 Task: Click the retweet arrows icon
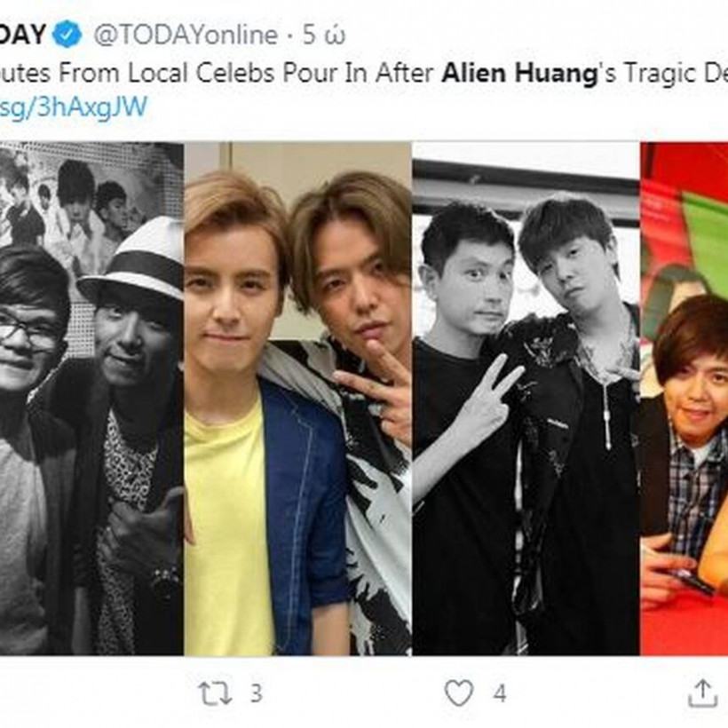215,692
